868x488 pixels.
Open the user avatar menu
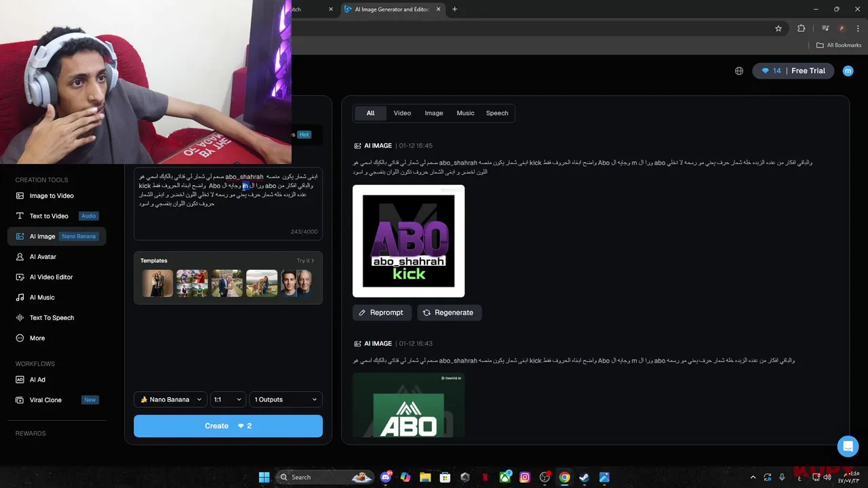[848, 70]
